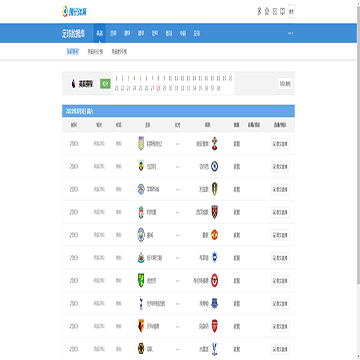The image size is (360, 360).
Task: Open the three-dots more menu in navigation bar
Action: (291, 33)
